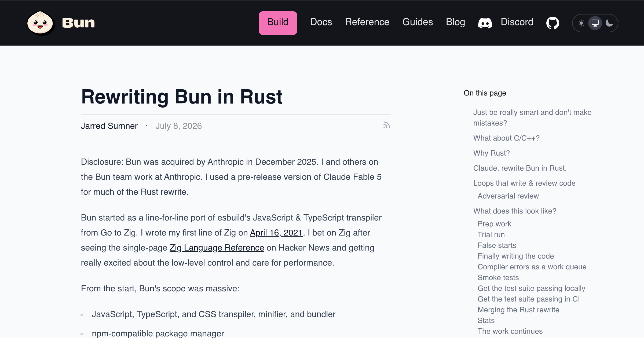Click the On this page heading
This screenshot has width=644, height=338.
click(485, 93)
